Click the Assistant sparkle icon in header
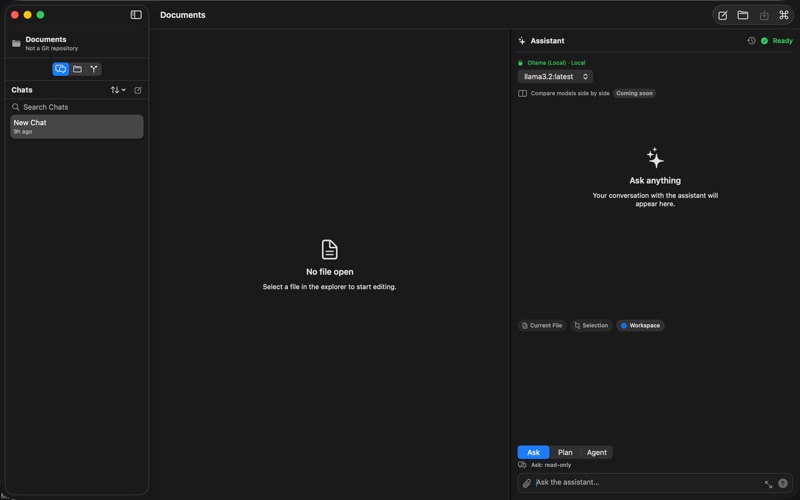The width and height of the screenshot is (800, 500). click(522, 41)
